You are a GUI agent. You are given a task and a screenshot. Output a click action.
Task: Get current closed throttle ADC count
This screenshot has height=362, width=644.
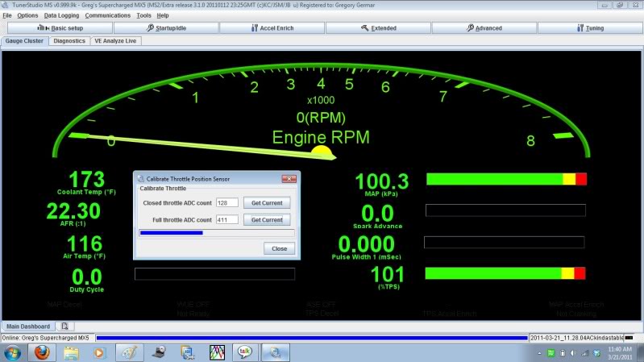pyautogui.click(x=267, y=203)
